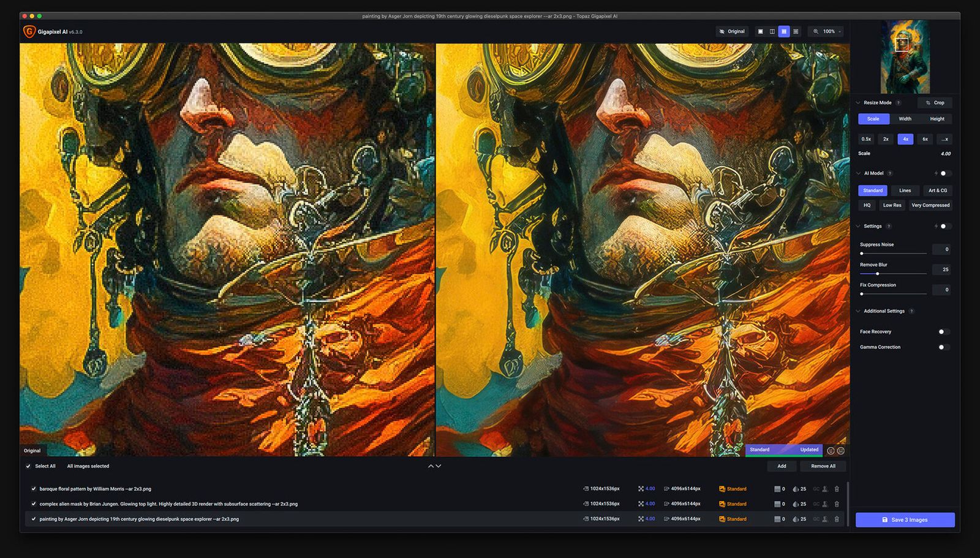Delete the William Morris image using trash icon

(x=837, y=489)
